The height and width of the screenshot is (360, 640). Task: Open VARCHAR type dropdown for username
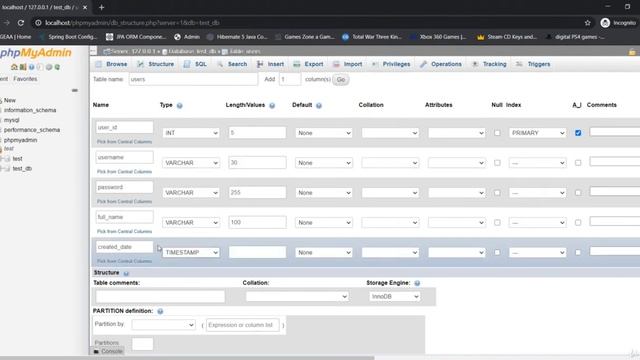click(x=191, y=163)
